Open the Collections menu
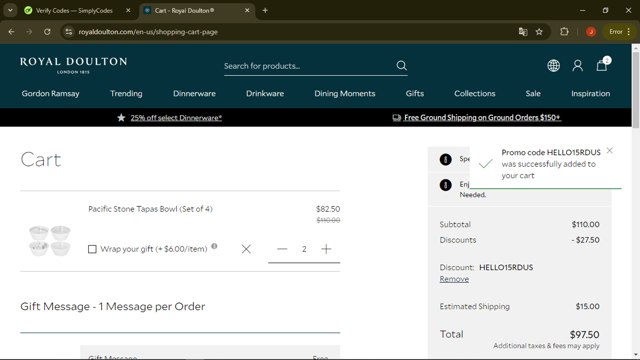The width and height of the screenshot is (640, 360). pos(475,93)
